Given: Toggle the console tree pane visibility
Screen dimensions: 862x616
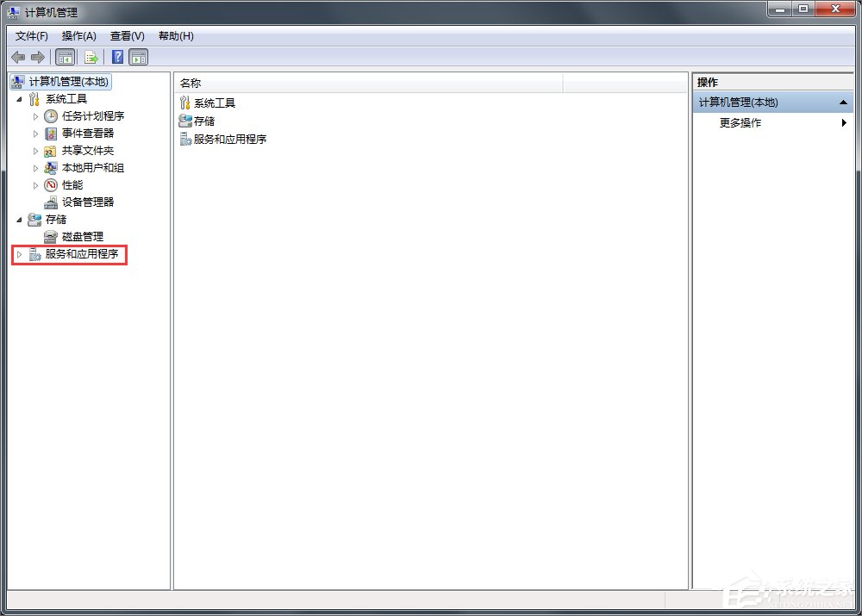Looking at the screenshot, I should [65, 57].
